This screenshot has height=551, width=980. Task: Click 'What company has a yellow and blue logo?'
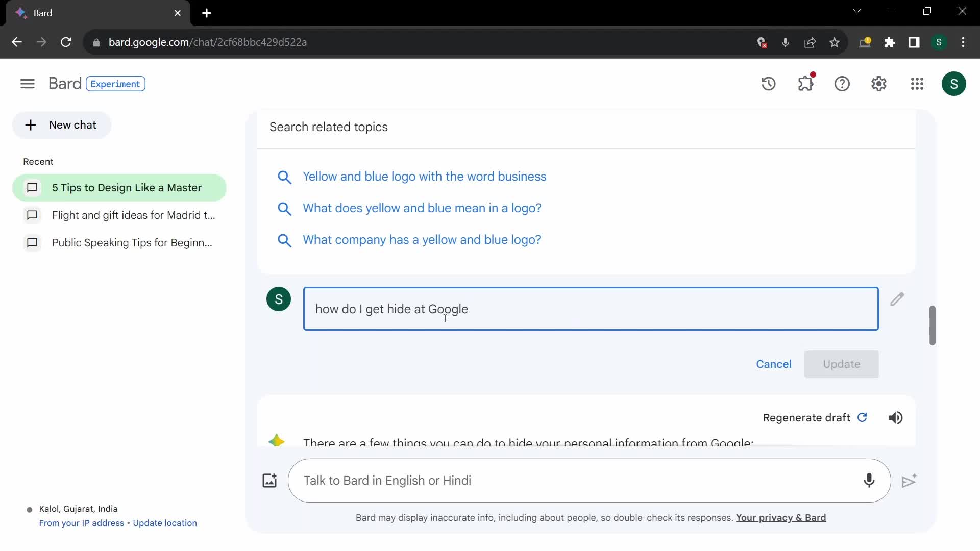point(422,240)
